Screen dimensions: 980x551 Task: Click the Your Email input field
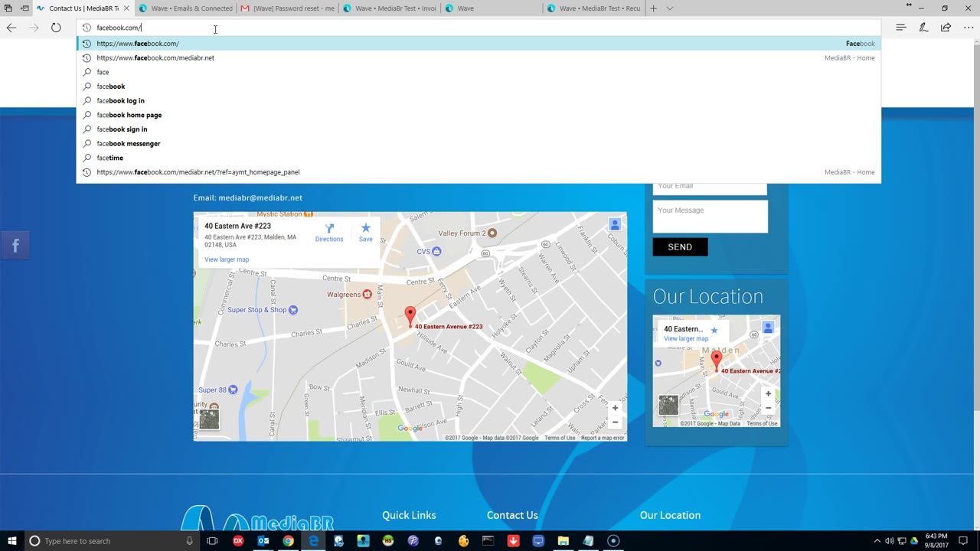710,187
